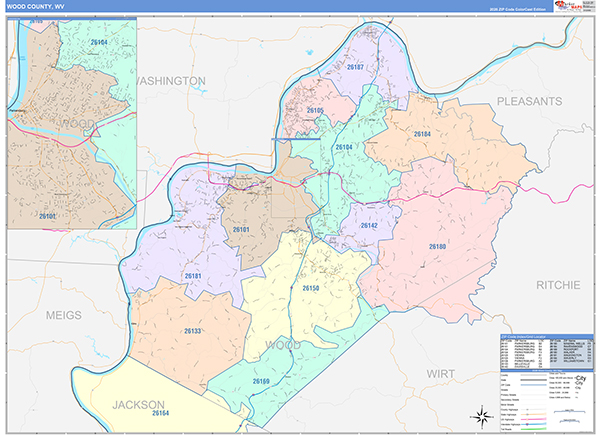Select ZIP area 26169
This screenshot has height=435, width=600.
click(262, 381)
